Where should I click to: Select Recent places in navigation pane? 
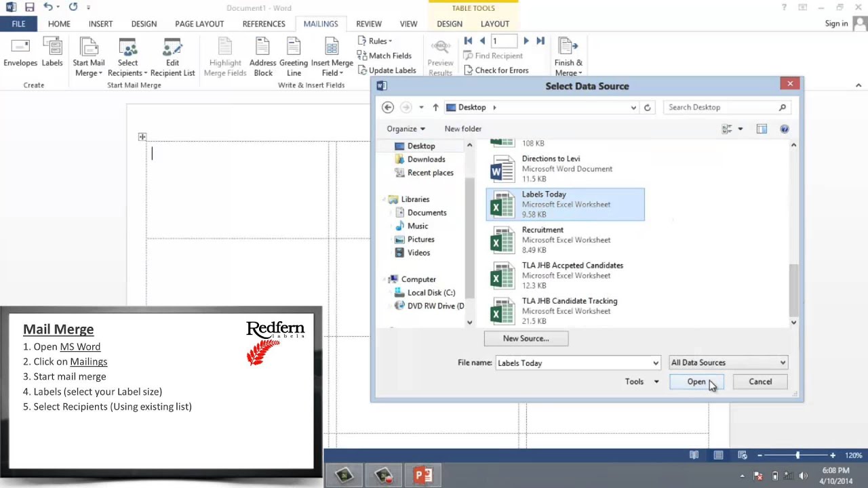(x=430, y=173)
